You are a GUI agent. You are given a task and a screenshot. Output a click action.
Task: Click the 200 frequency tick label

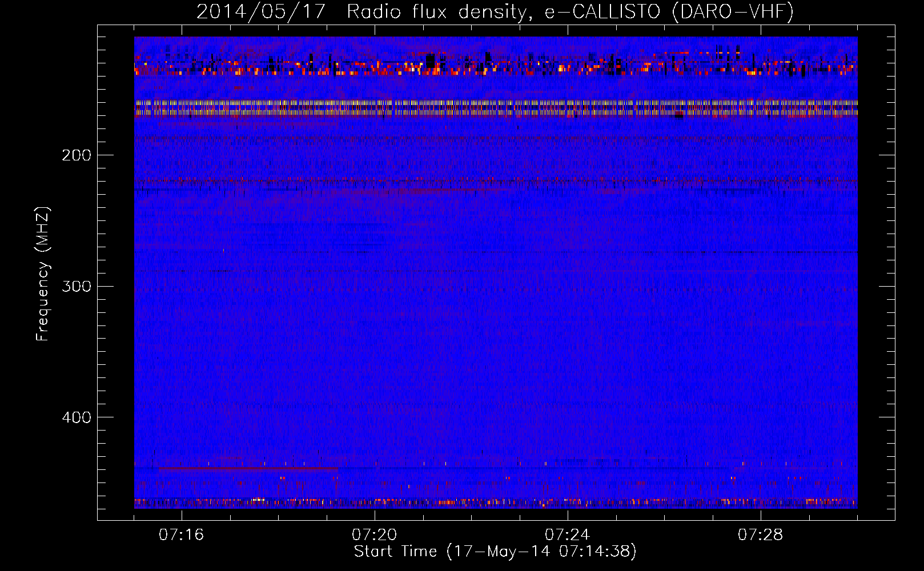pyautogui.click(x=77, y=155)
